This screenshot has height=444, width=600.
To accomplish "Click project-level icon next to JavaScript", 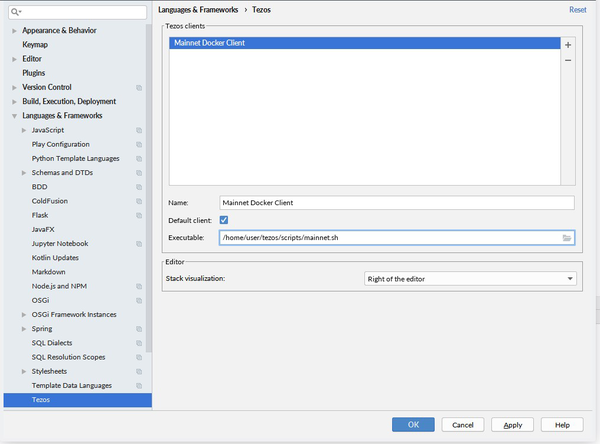I will (x=139, y=130).
